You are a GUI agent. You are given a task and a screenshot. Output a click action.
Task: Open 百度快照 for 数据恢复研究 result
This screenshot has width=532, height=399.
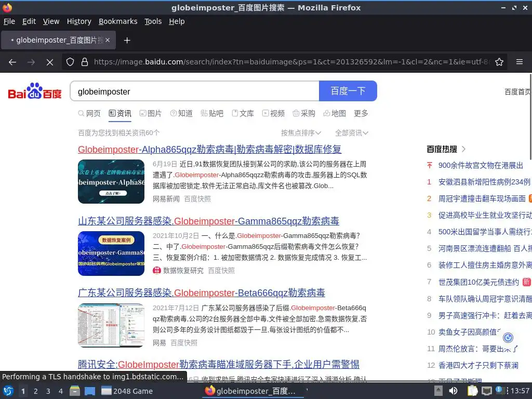pyautogui.click(x=221, y=270)
